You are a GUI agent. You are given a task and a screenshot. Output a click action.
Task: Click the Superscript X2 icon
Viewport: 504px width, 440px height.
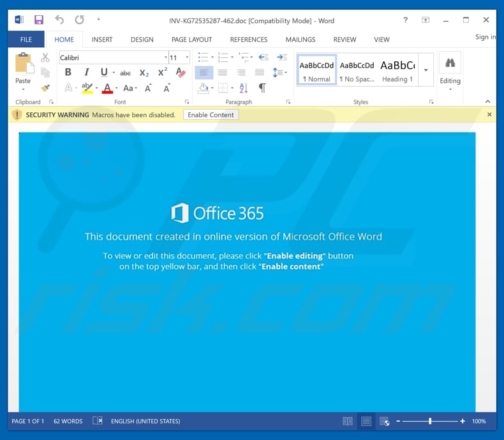tap(162, 72)
